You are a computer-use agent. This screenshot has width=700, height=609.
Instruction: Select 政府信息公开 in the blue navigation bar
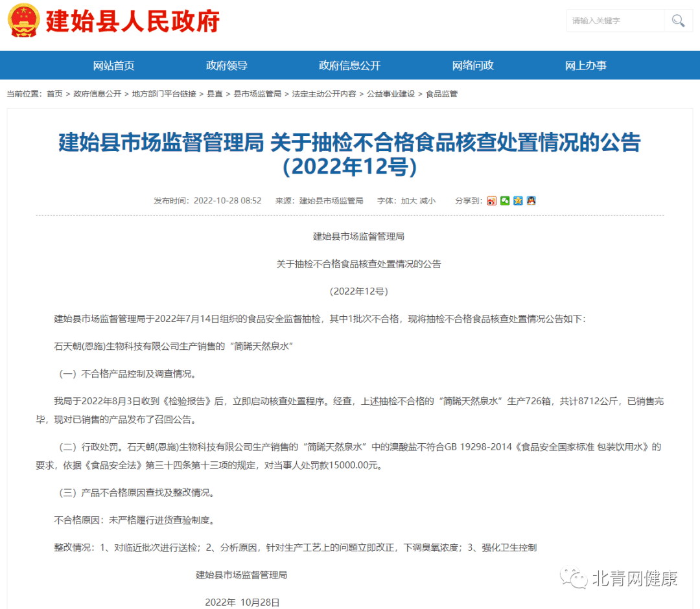tap(349, 65)
